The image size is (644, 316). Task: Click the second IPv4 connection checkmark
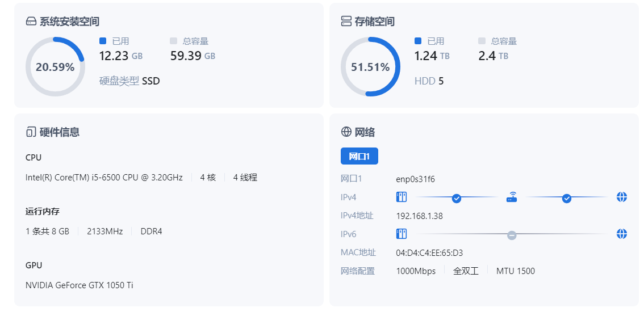(566, 198)
